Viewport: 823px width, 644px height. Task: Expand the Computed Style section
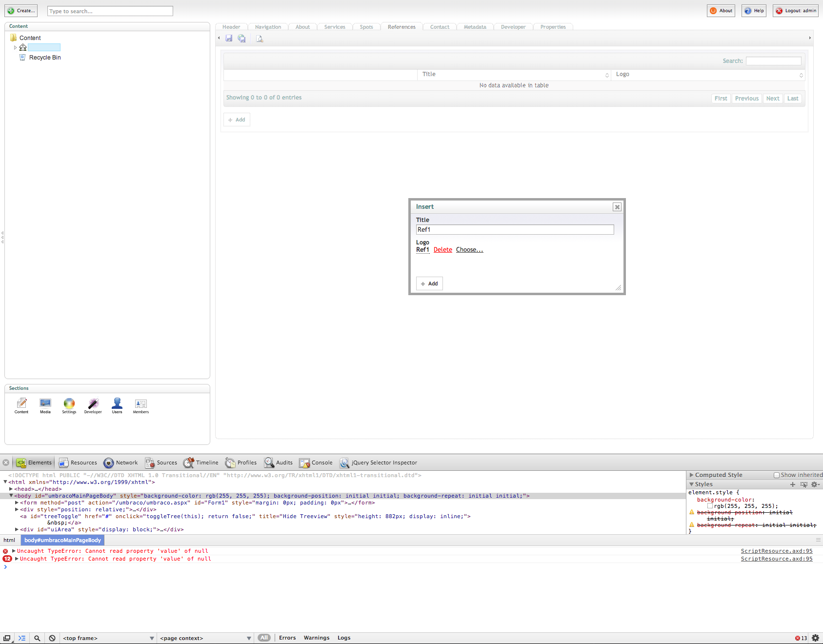[x=691, y=475]
